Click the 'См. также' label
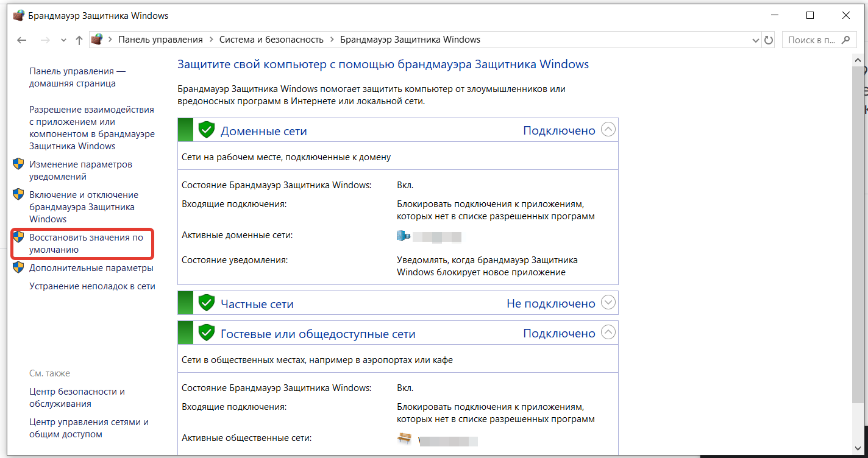 [49, 373]
